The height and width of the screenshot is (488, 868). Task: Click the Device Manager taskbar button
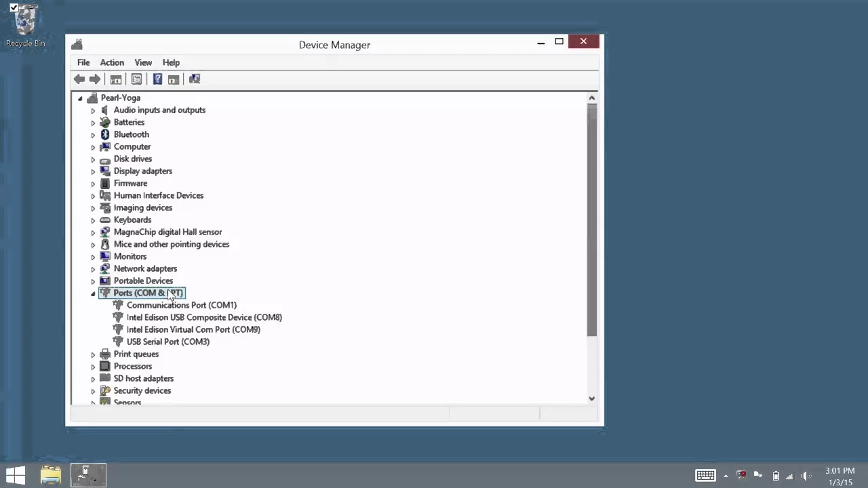tap(88, 475)
